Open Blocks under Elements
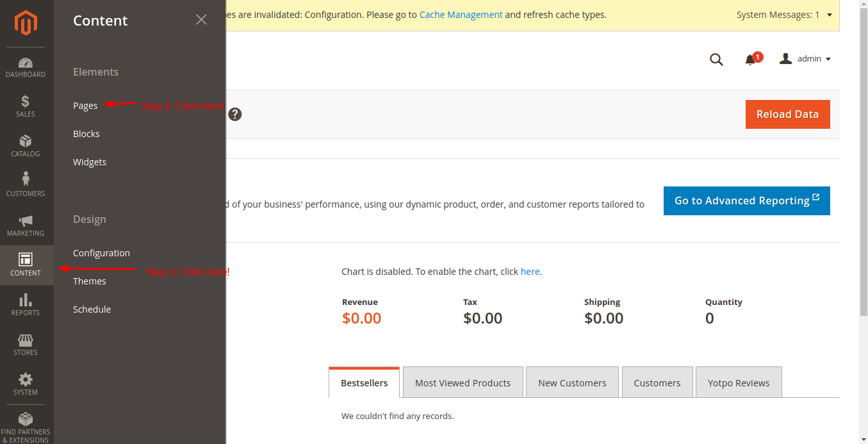 (x=86, y=134)
